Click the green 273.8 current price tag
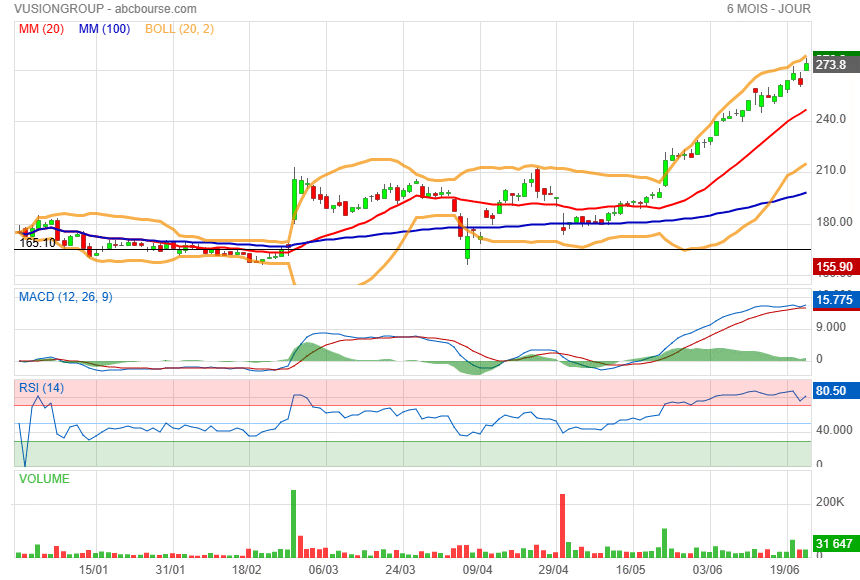 (x=835, y=64)
